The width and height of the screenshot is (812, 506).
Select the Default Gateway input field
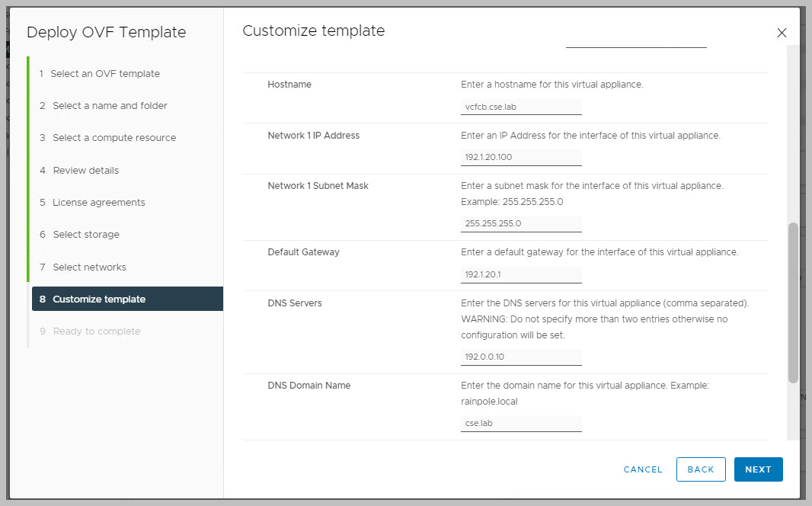[521, 274]
